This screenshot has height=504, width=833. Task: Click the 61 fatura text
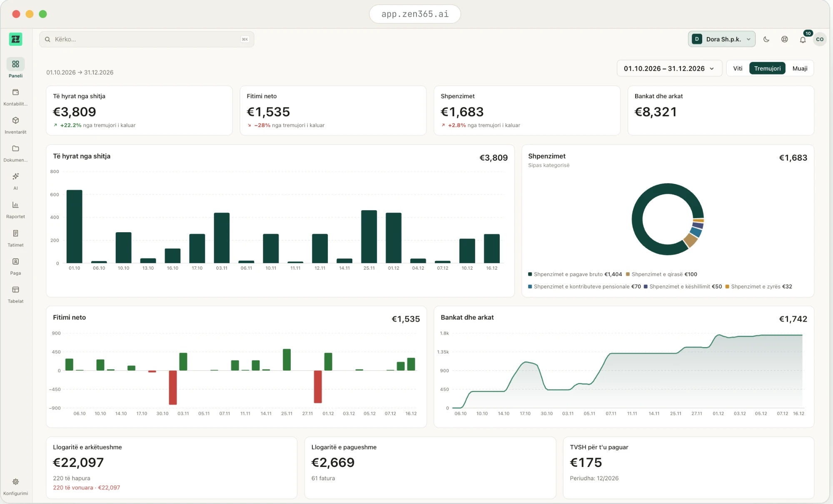(323, 478)
